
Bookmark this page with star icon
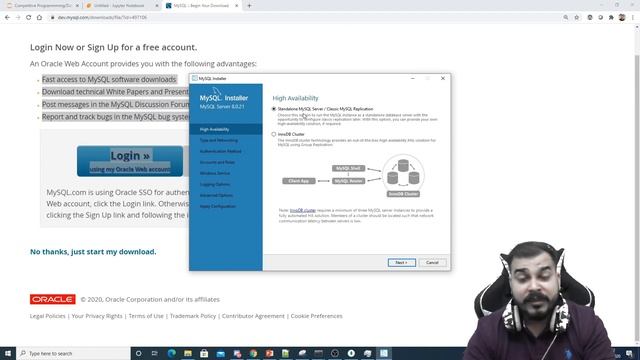coord(577,18)
